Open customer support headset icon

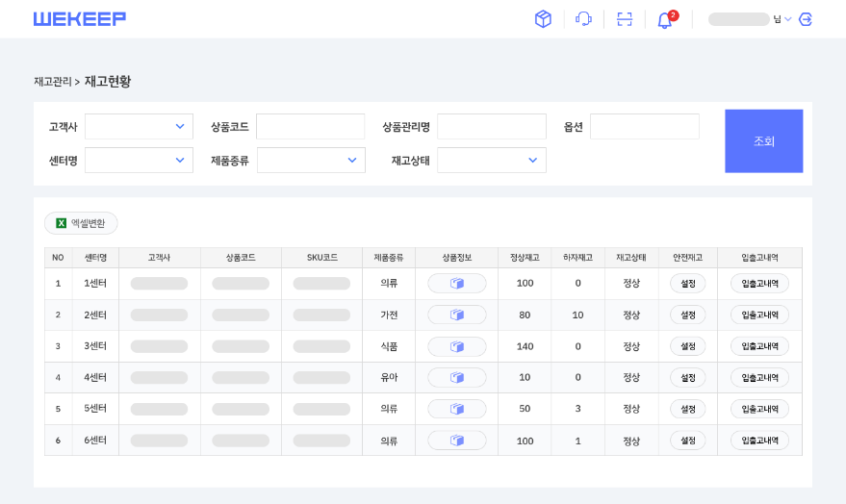[x=583, y=19]
